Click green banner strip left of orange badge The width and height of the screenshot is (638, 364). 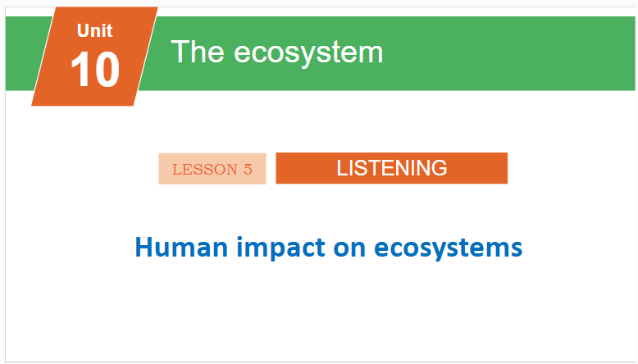pos(25,53)
